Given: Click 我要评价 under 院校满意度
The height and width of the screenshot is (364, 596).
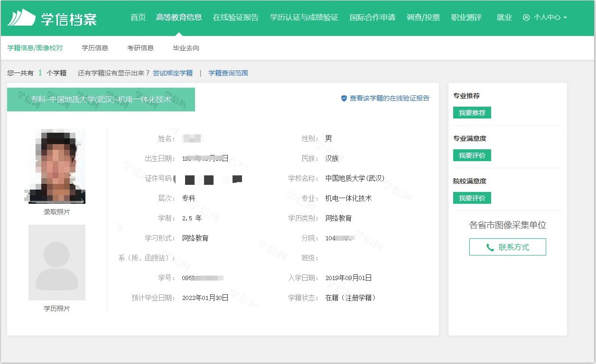Looking at the screenshot, I should (x=472, y=198).
